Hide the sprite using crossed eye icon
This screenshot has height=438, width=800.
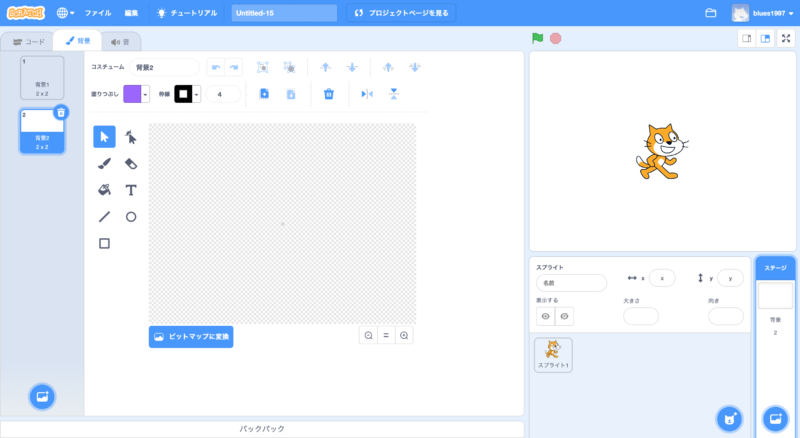pyautogui.click(x=564, y=316)
